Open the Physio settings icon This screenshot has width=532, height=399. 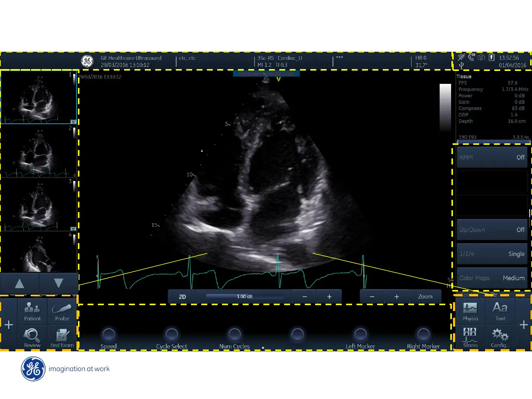pyautogui.click(x=470, y=311)
